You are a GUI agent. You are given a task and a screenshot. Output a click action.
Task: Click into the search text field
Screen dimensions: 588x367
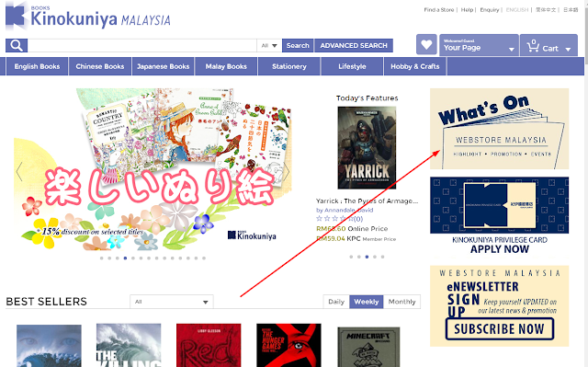click(142, 45)
